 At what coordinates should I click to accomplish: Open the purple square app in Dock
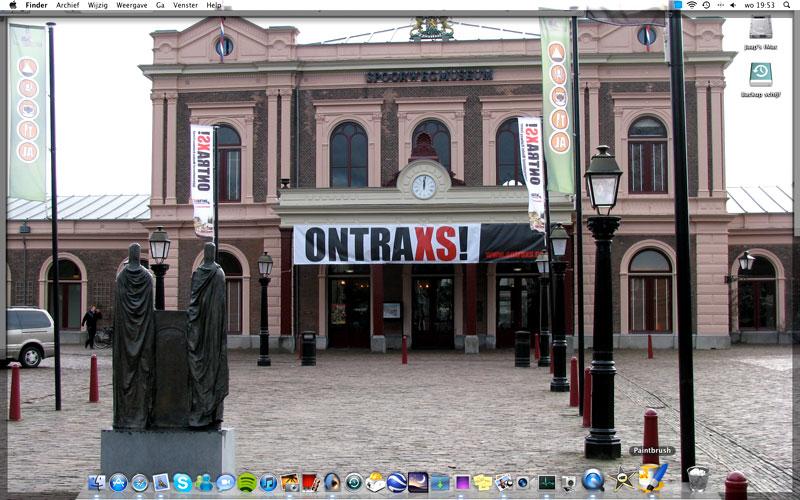click(x=462, y=482)
